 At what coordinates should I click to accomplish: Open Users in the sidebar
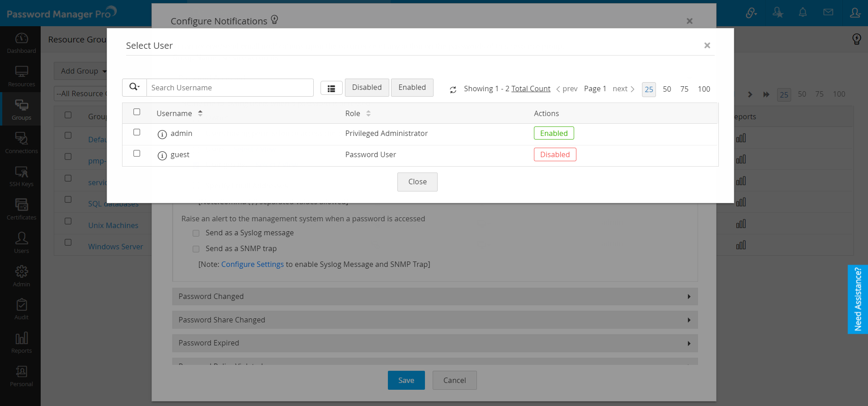click(x=21, y=243)
